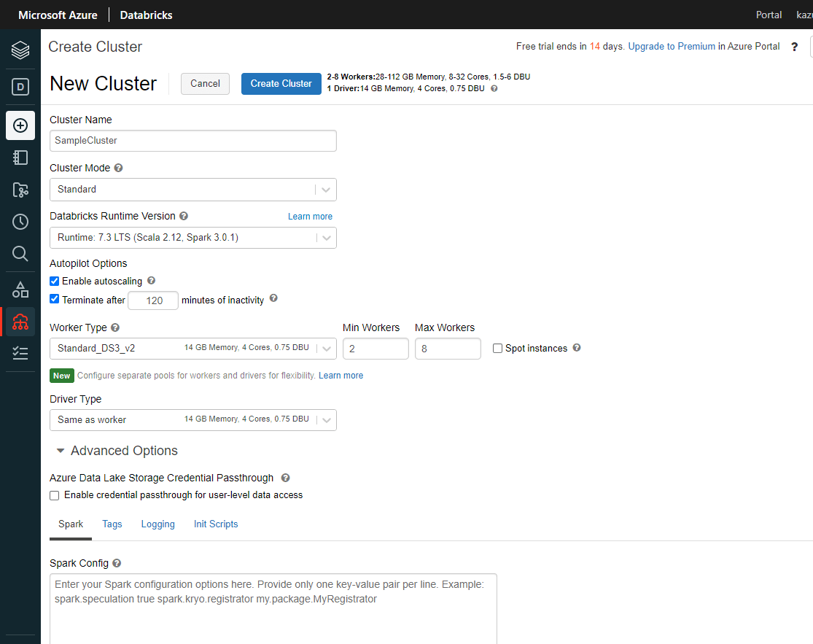Screen dimensions: 813x644
Task: Click the top-right question mark help icon
Action: click(794, 47)
